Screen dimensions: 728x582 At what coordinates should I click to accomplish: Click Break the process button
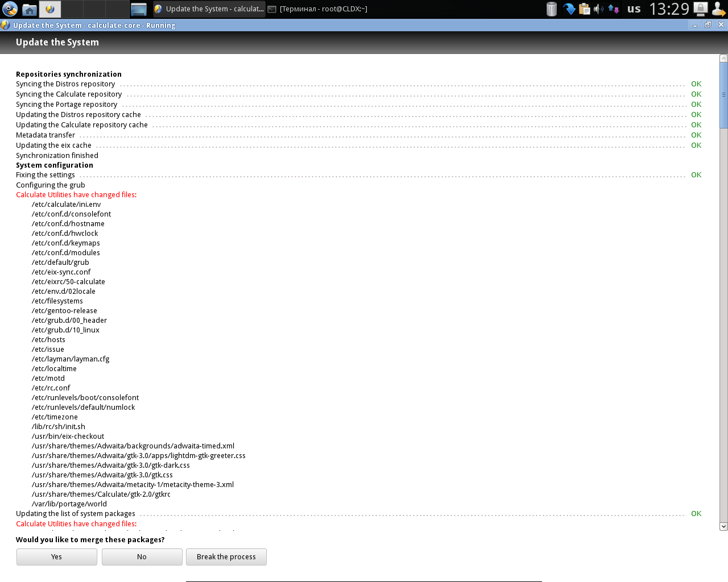pyautogui.click(x=226, y=557)
